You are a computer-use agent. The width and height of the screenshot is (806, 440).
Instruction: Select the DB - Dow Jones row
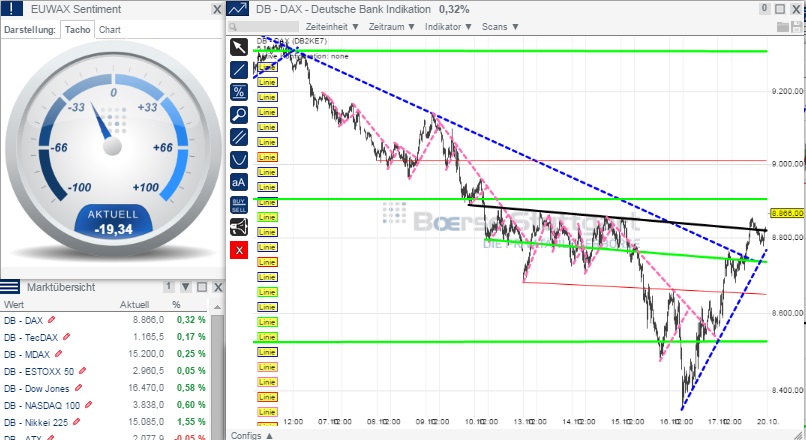(x=105, y=388)
